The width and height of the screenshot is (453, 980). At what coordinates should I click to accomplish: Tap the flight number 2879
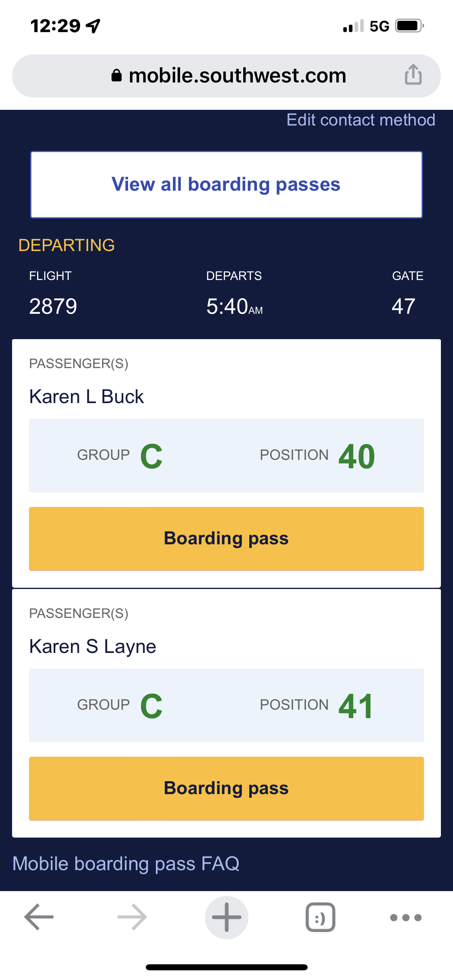[x=53, y=306]
